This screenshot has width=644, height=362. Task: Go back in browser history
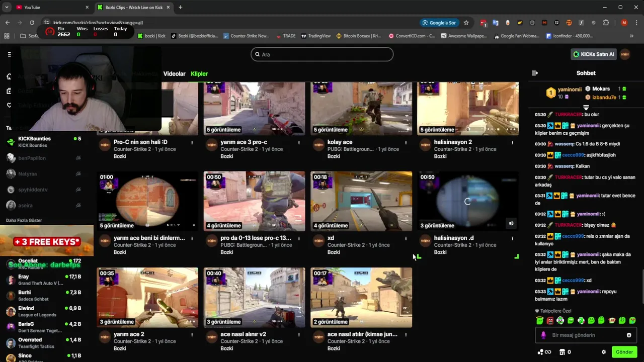(x=8, y=23)
